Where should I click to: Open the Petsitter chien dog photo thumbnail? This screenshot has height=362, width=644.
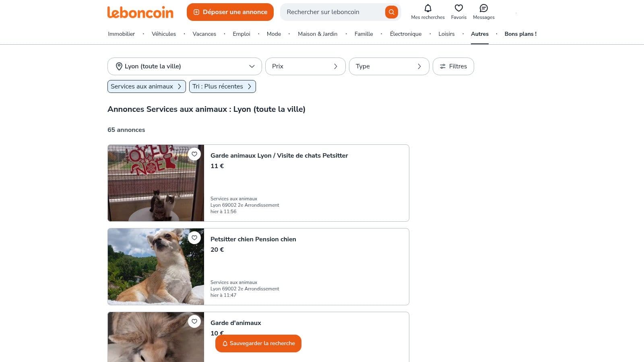pos(156,267)
